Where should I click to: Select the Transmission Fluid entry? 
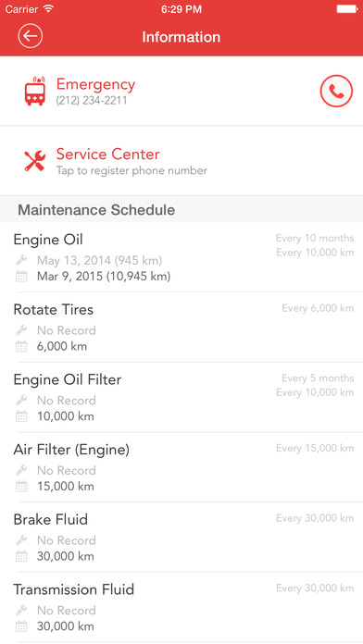pyautogui.click(x=181, y=607)
